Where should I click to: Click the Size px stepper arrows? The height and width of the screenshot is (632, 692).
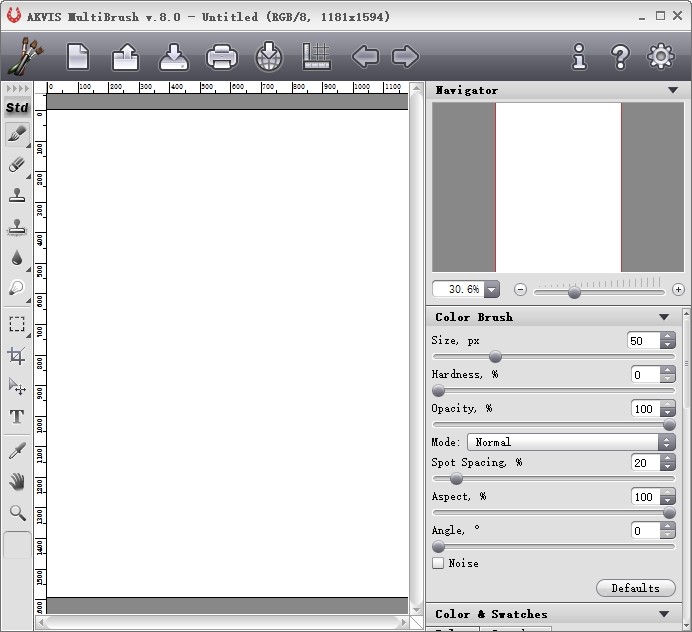coord(667,340)
